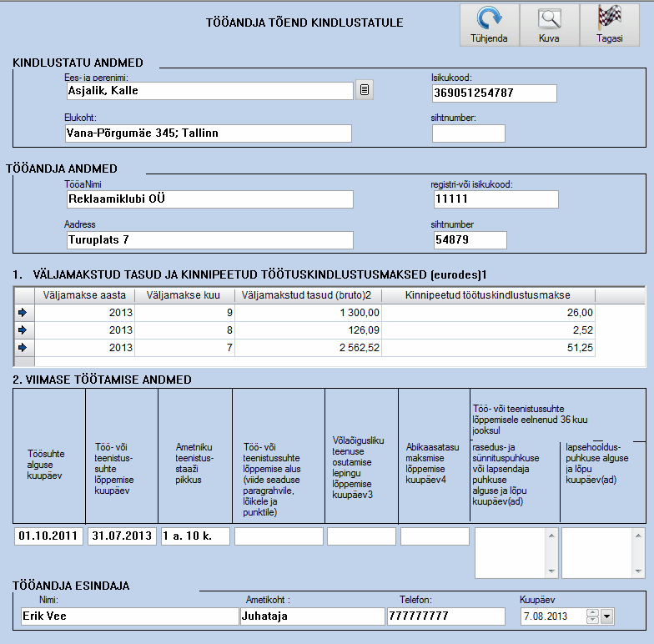Viewport: 654px width, 644px height.
Task: Open the person lookup icon beside Asjalik, Kalle
Action: pyautogui.click(x=364, y=90)
